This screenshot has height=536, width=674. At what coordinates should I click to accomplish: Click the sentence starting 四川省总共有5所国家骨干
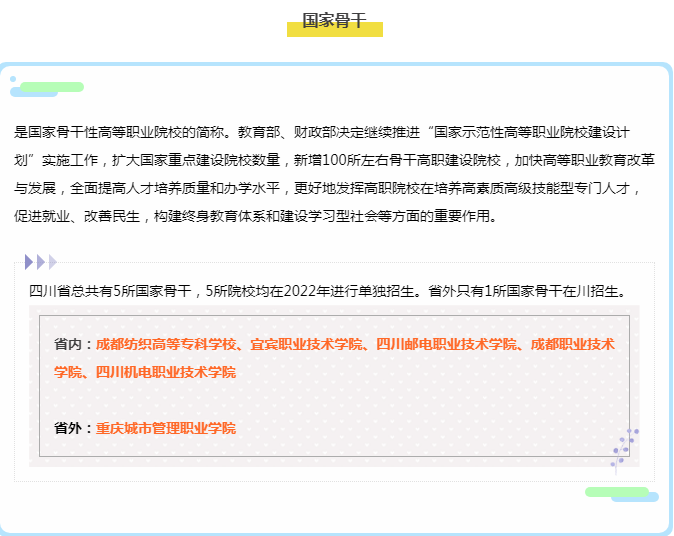(x=328, y=291)
